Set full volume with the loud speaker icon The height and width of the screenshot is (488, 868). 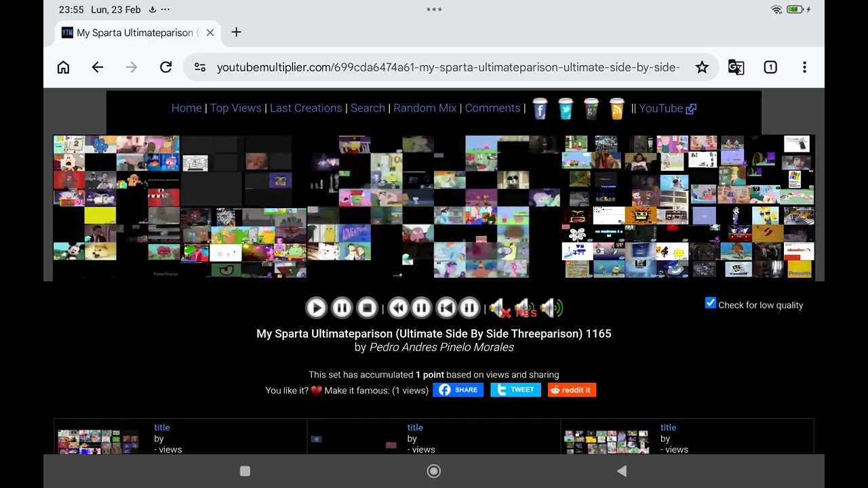[552, 308]
